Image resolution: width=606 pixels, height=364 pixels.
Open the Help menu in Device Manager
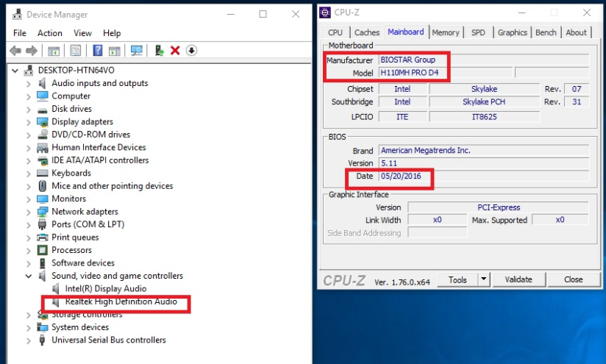[x=112, y=33]
